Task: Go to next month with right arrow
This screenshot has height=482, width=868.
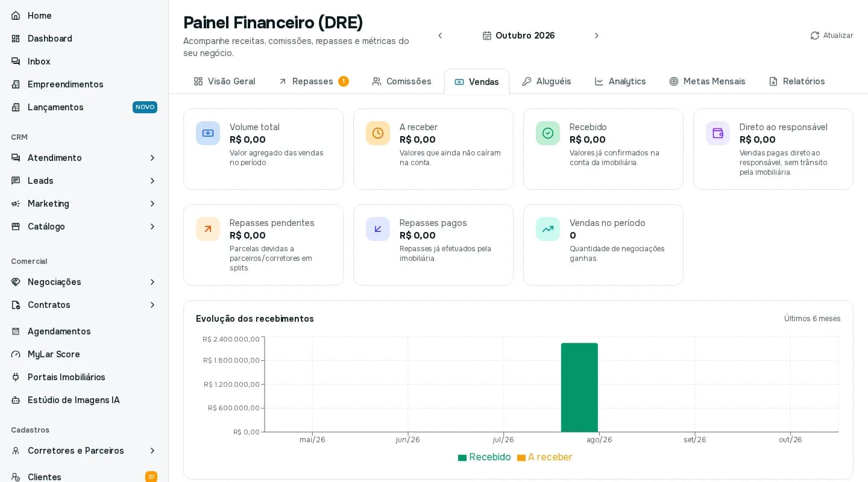Action: pyautogui.click(x=597, y=36)
